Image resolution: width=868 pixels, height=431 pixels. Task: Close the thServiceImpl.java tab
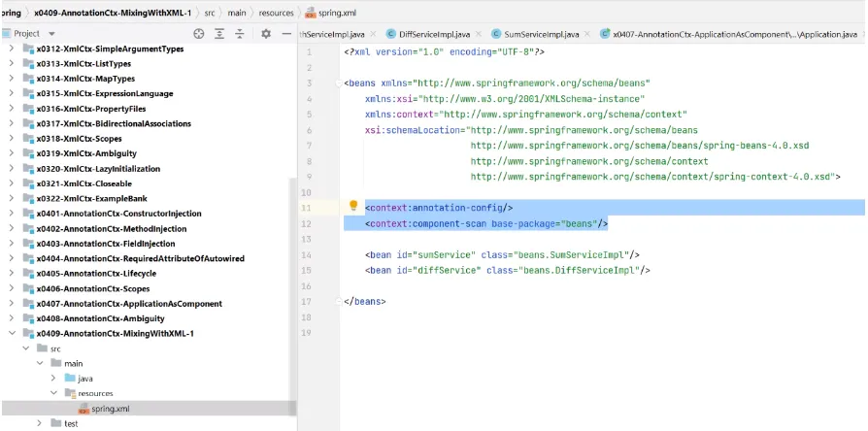point(373,34)
